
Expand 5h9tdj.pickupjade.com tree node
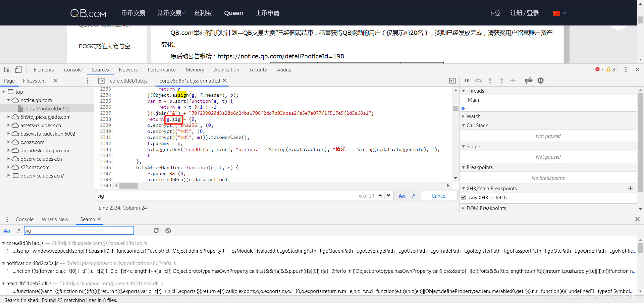[9, 117]
